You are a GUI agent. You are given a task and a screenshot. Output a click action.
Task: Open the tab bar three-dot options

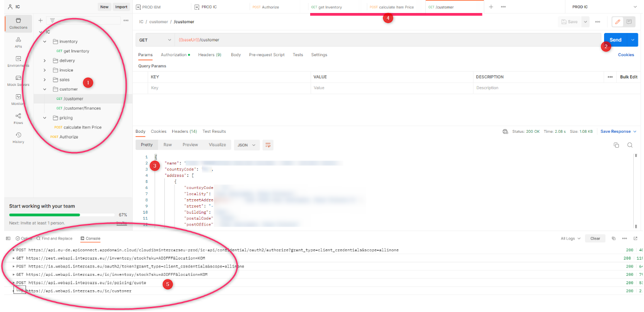(x=503, y=7)
